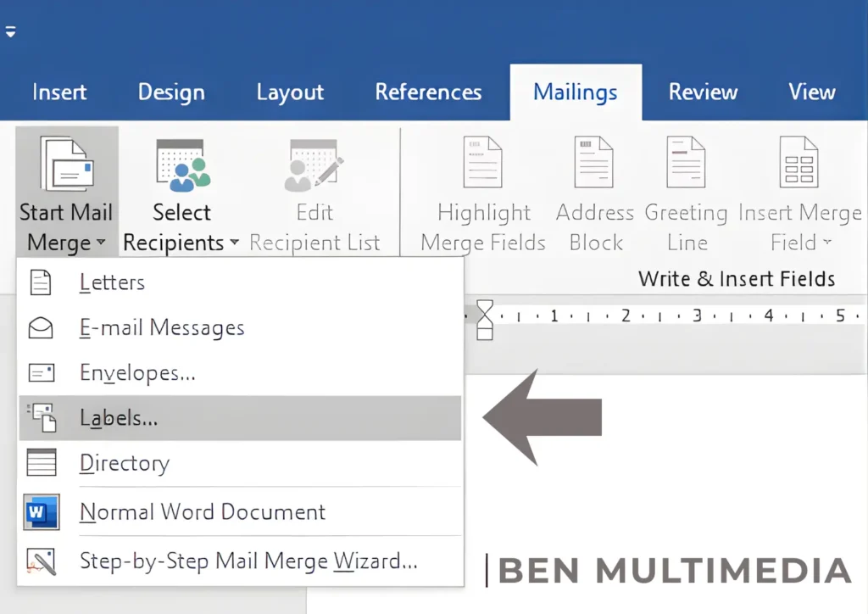Click the Greeting Line icon

pyautogui.click(x=685, y=161)
